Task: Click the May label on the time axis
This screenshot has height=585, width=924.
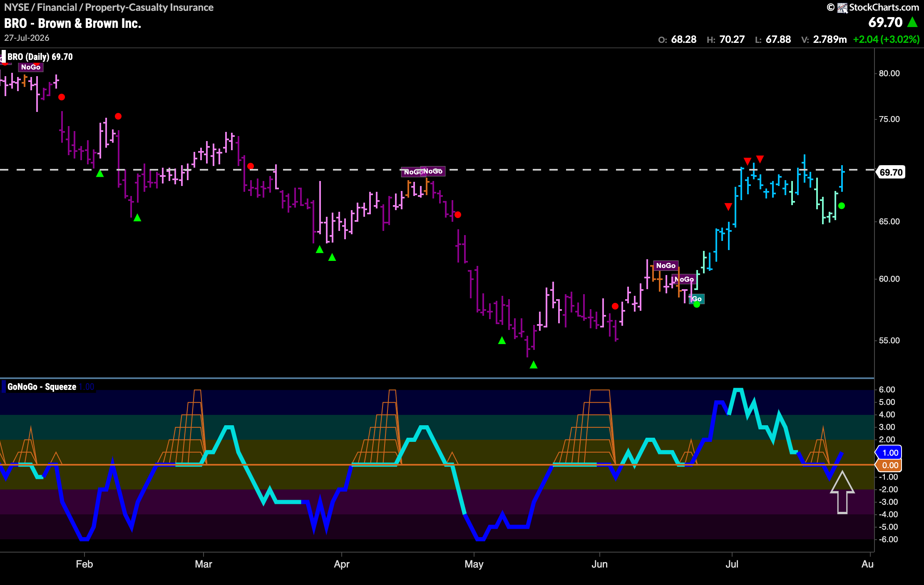Action: pos(474,564)
